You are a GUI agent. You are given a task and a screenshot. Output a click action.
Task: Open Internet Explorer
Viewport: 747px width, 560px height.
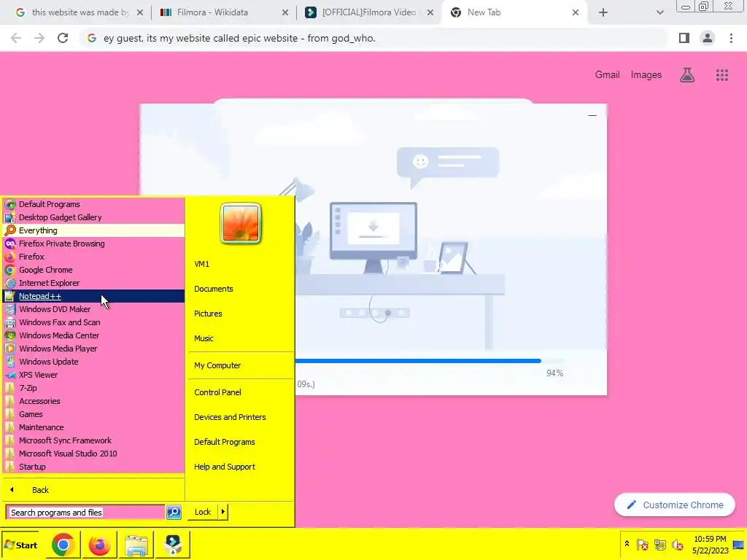coord(93,283)
